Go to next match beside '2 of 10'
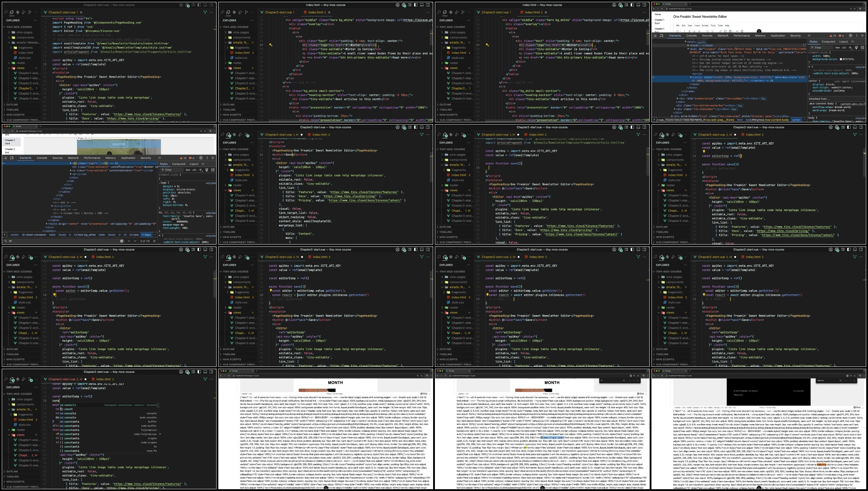This screenshot has width=868, height=491. click(135, 241)
